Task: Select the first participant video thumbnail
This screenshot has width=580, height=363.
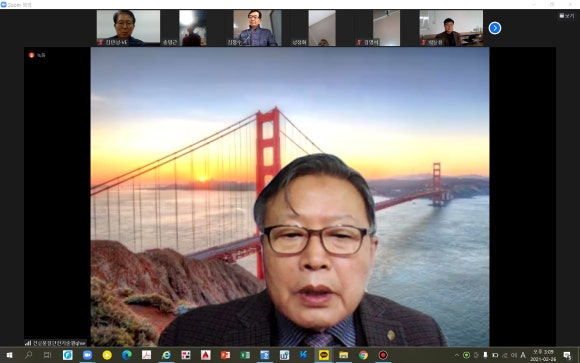Action: click(x=128, y=28)
